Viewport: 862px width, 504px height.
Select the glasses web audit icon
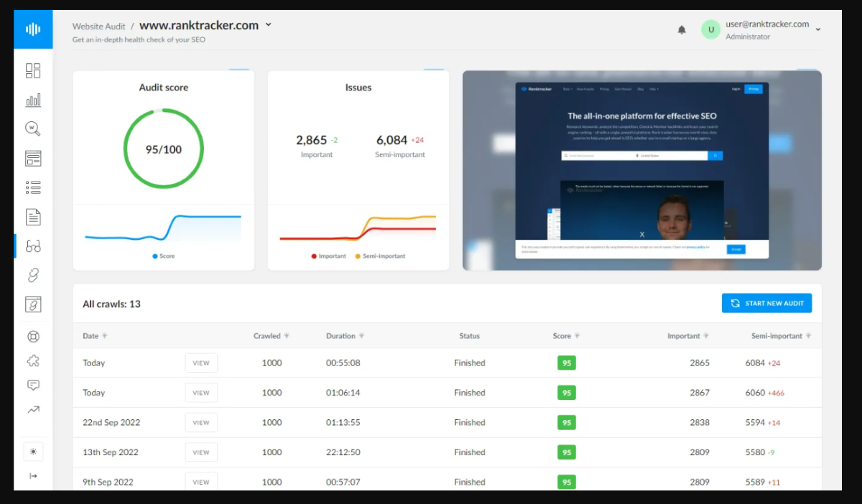[x=33, y=246]
